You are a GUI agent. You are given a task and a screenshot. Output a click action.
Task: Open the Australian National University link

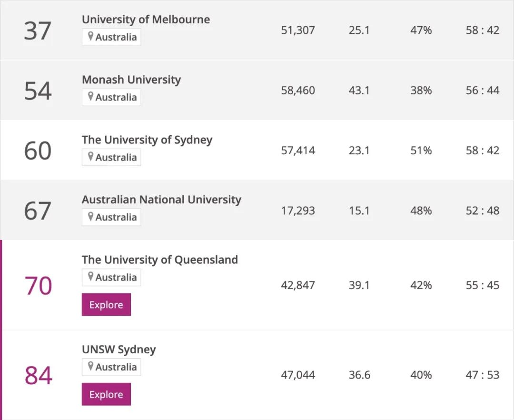(x=161, y=200)
